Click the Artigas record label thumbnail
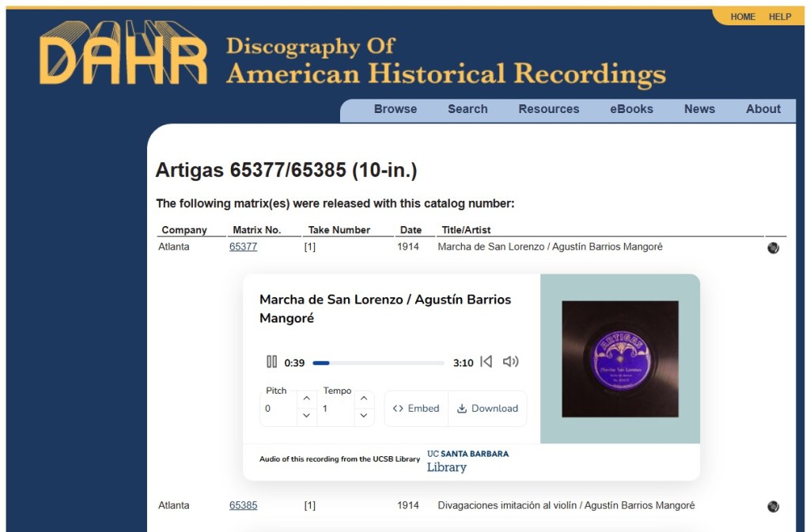The height and width of the screenshot is (532, 810). coord(620,359)
